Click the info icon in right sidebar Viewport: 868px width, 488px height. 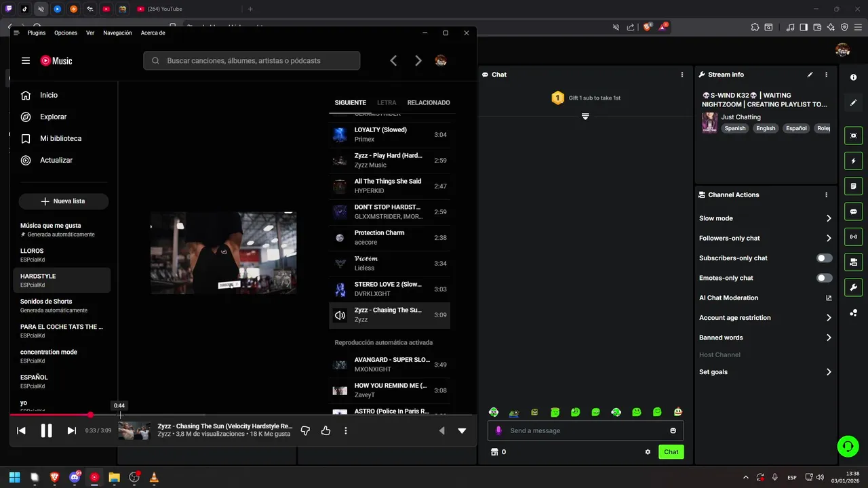tap(853, 77)
